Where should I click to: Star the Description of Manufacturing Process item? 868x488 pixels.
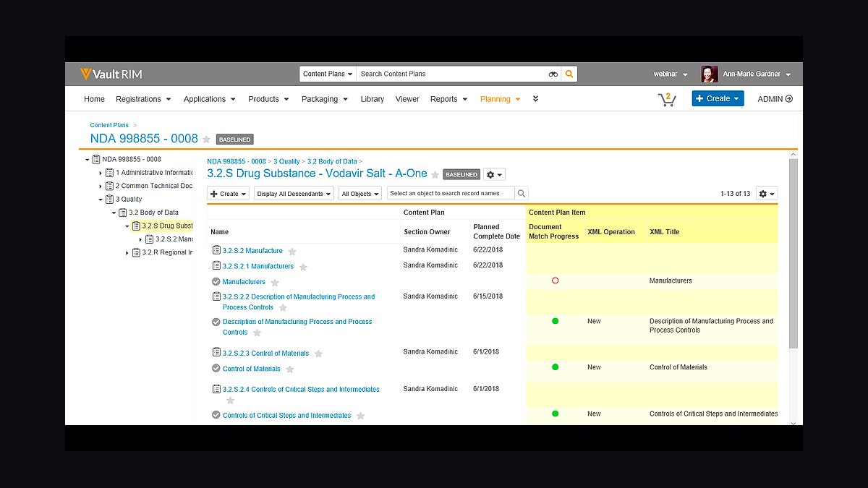pyautogui.click(x=257, y=333)
